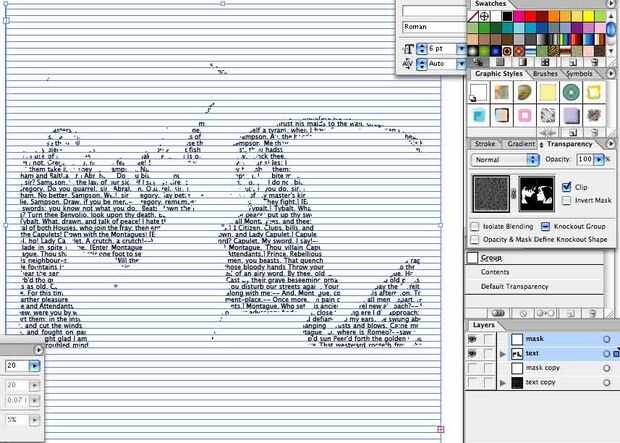Click Show Pattern Swatches button

pyautogui.click(x=545, y=62)
